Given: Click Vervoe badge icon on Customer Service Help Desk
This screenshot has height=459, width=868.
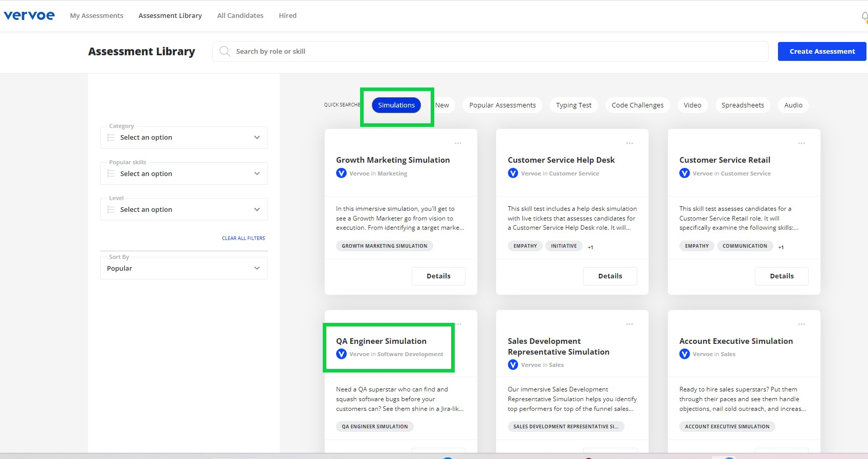Looking at the screenshot, I should pyautogui.click(x=513, y=173).
